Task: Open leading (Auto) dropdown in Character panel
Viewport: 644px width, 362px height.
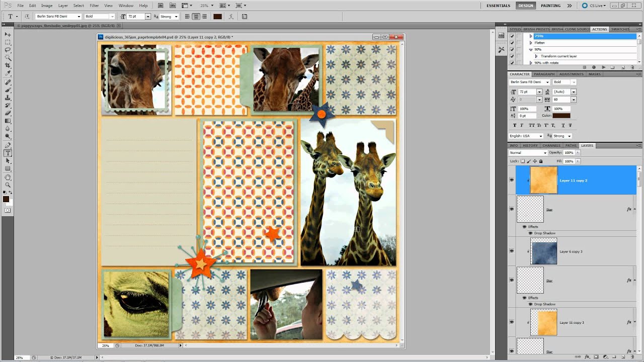Action: point(573,92)
